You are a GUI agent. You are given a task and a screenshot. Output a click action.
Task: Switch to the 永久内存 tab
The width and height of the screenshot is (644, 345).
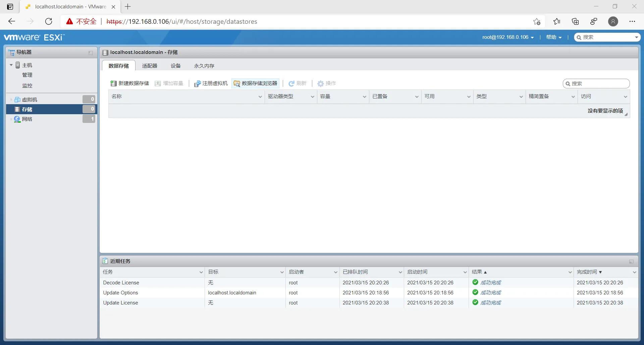[x=204, y=66]
